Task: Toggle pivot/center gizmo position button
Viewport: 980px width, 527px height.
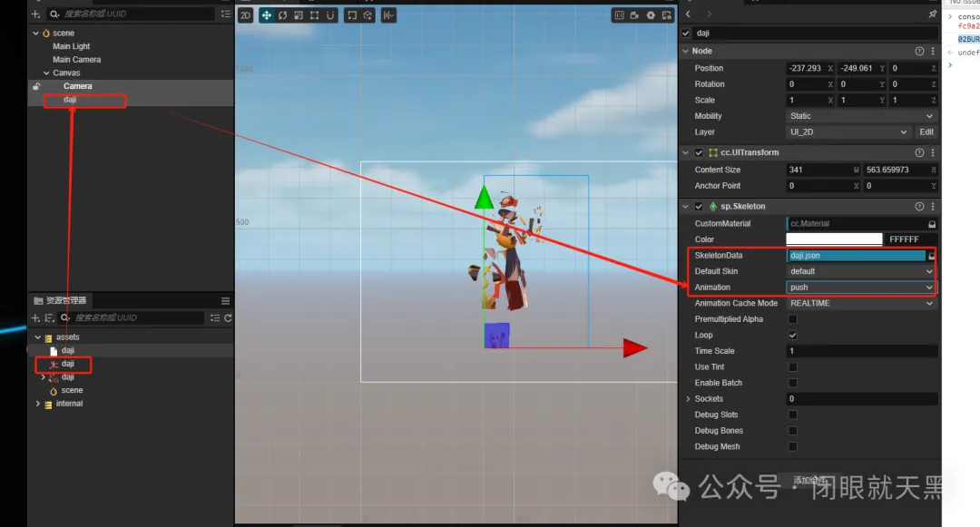Action: point(352,15)
